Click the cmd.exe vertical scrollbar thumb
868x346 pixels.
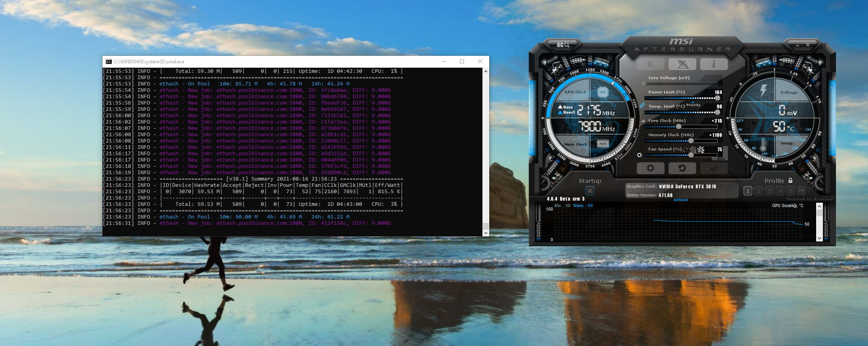tap(486, 226)
